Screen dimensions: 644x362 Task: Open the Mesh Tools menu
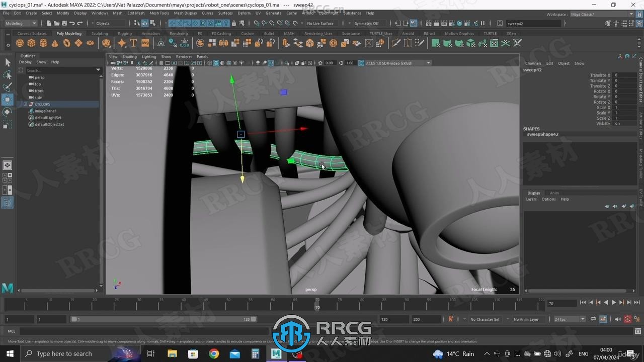point(159,13)
